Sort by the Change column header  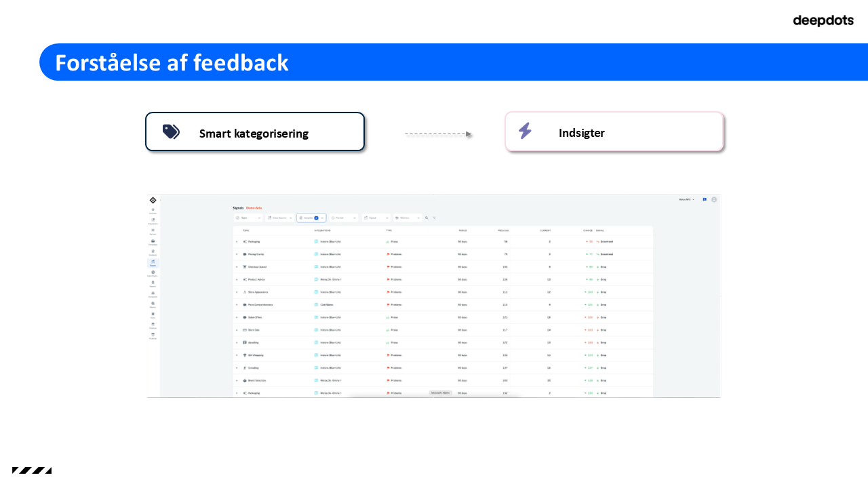click(x=588, y=230)
